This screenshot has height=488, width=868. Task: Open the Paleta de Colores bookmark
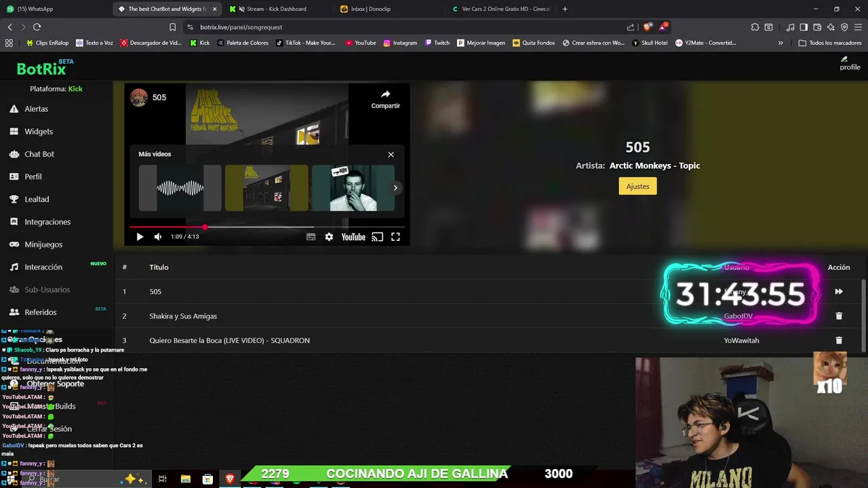pos(243,43)
